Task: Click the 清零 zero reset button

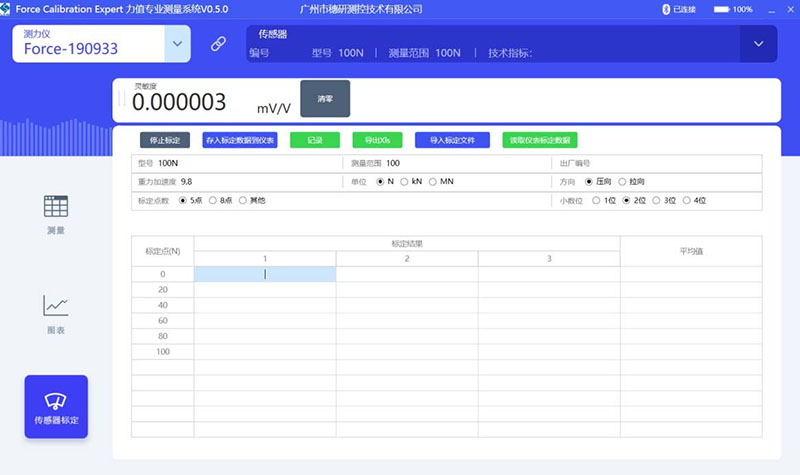Action: (325, 98)
